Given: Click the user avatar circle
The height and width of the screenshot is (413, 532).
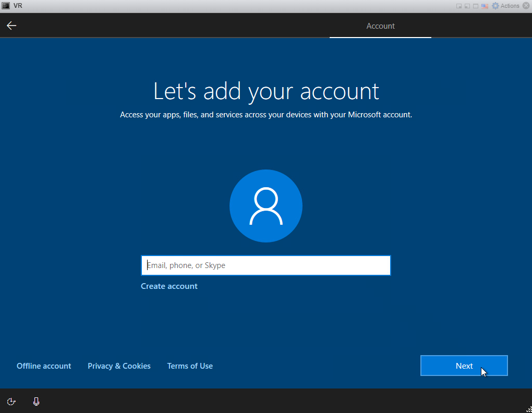Looking at the screenshot, I should pyautogui.click(x=266, y=206).
